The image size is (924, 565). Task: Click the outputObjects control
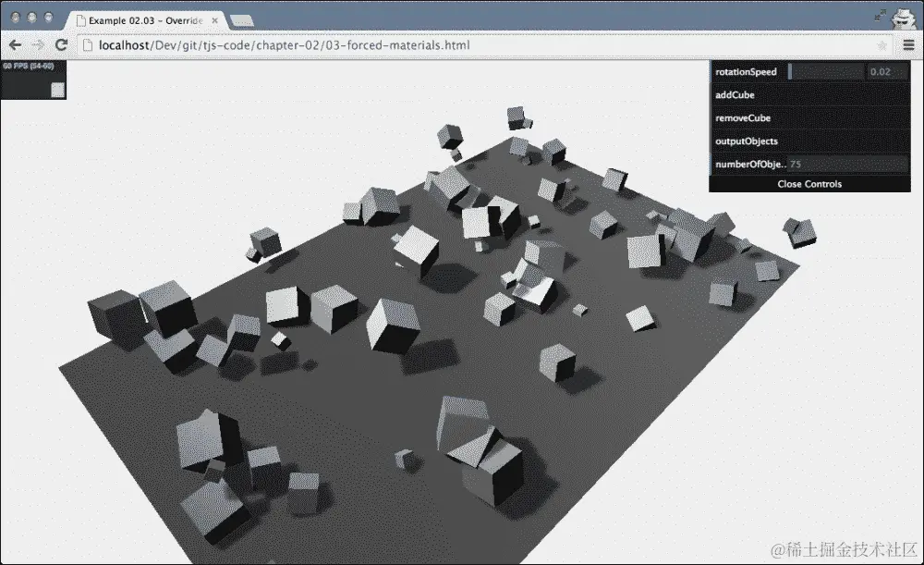809,141
